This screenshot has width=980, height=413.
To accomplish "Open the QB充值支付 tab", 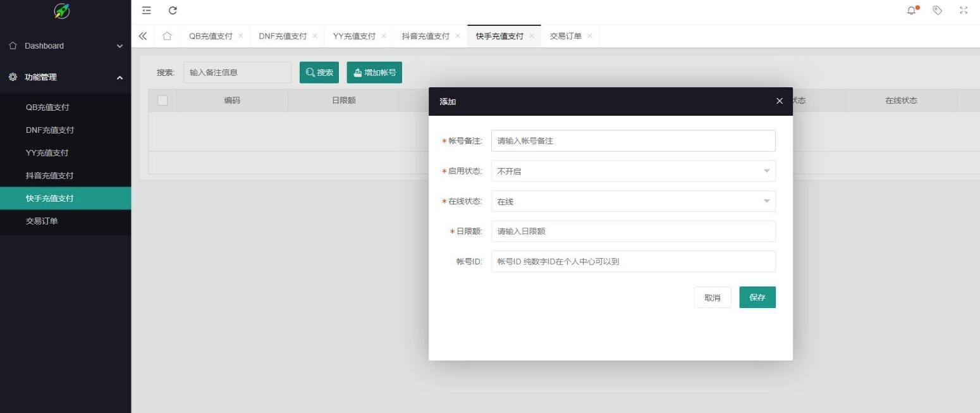I will point(211,36).
